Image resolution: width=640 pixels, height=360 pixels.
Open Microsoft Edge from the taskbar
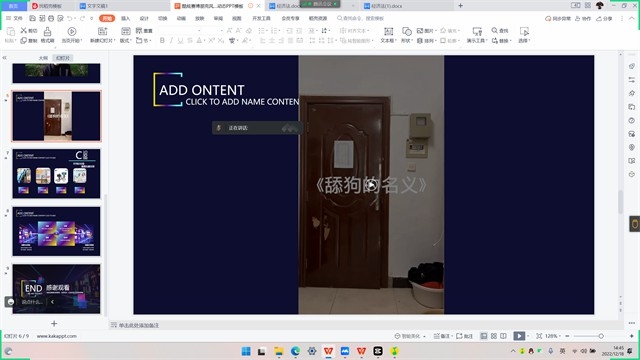pyautogui.click(x=295, y=351)
